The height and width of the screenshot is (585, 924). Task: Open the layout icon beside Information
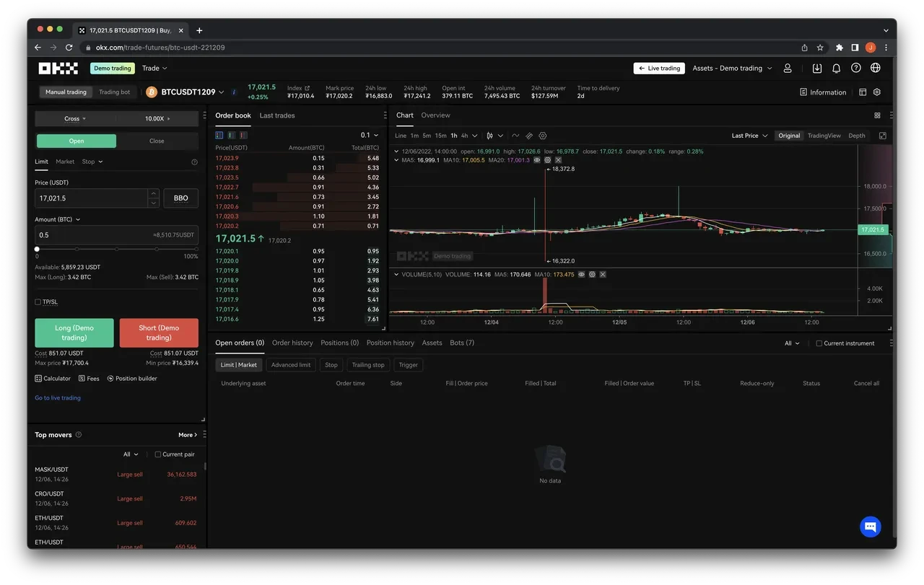pos(863,92)
